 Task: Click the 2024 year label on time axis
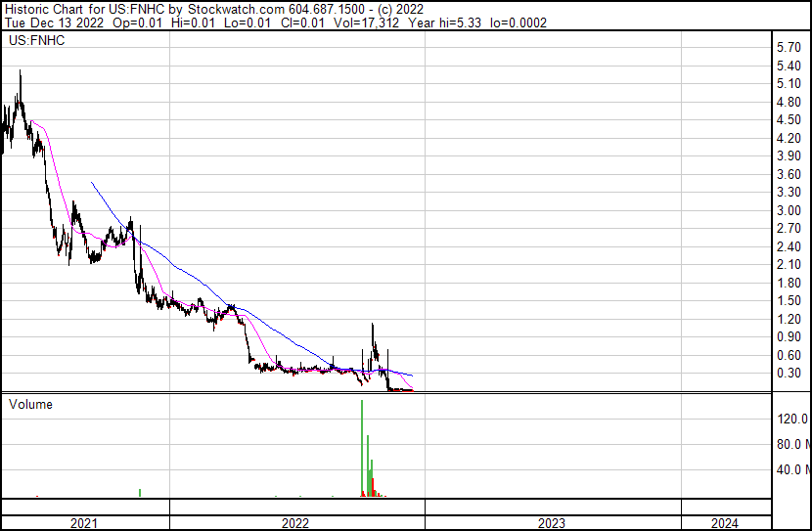click(x=725, y=523)
